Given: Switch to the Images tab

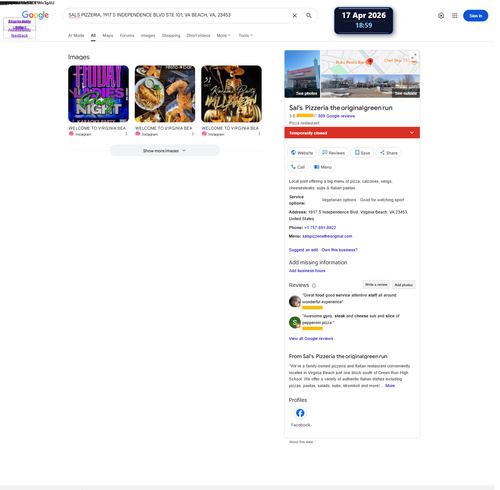Looking at the screenshot, I should coord(148,35).
